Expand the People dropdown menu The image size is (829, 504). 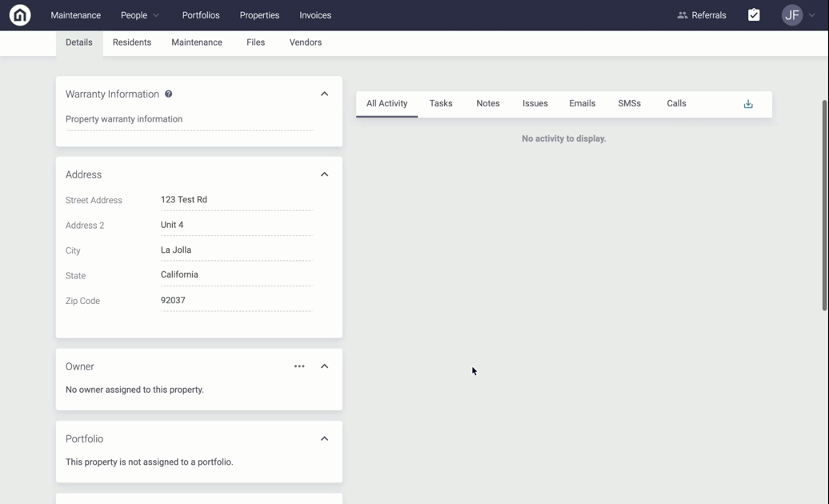(x=140, y=15)
